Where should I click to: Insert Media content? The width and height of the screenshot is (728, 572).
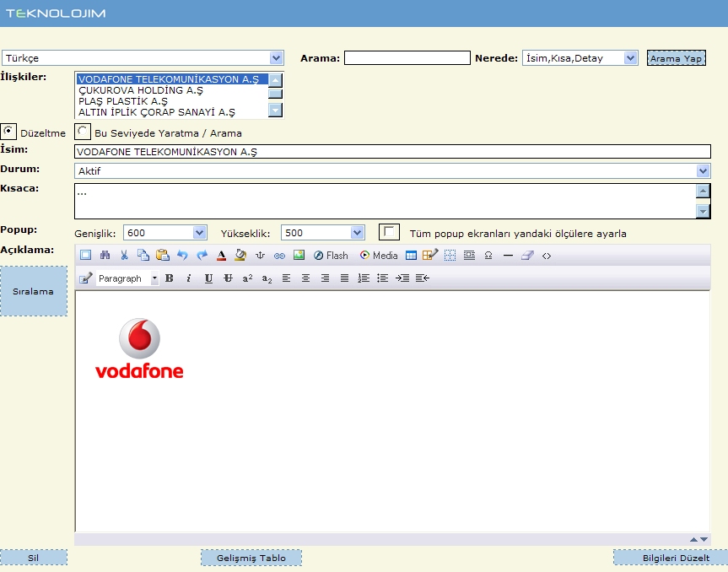point(379,256)
